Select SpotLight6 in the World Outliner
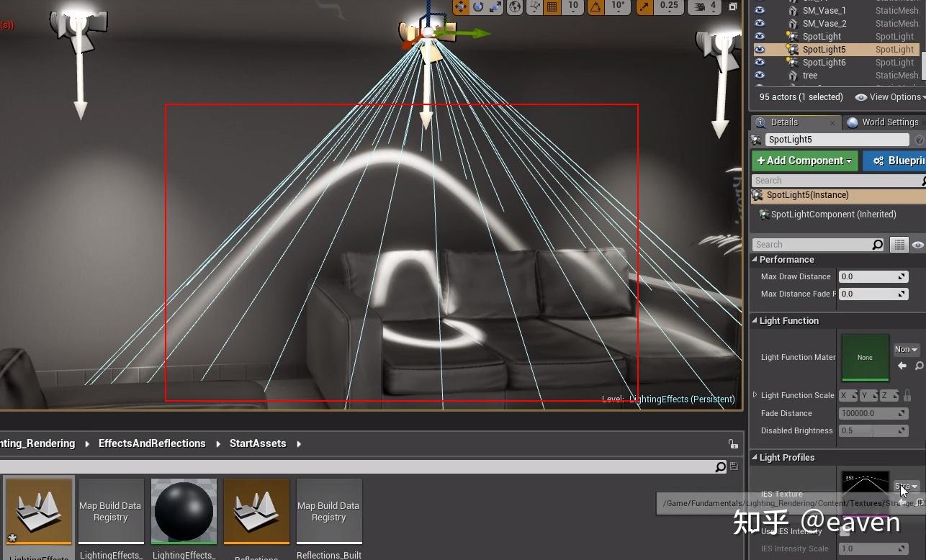 [x=824, y=63]
